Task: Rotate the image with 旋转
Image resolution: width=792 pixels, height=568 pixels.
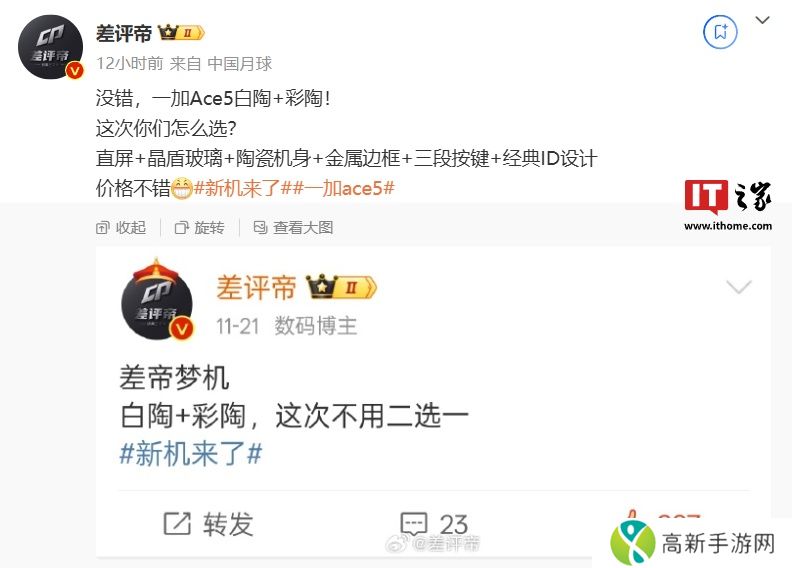Action: [x=200, y=228]
